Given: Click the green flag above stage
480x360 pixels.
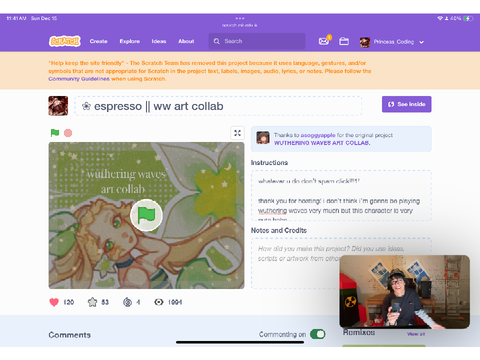Looking at the screenshot, I should tap(55, 133).
